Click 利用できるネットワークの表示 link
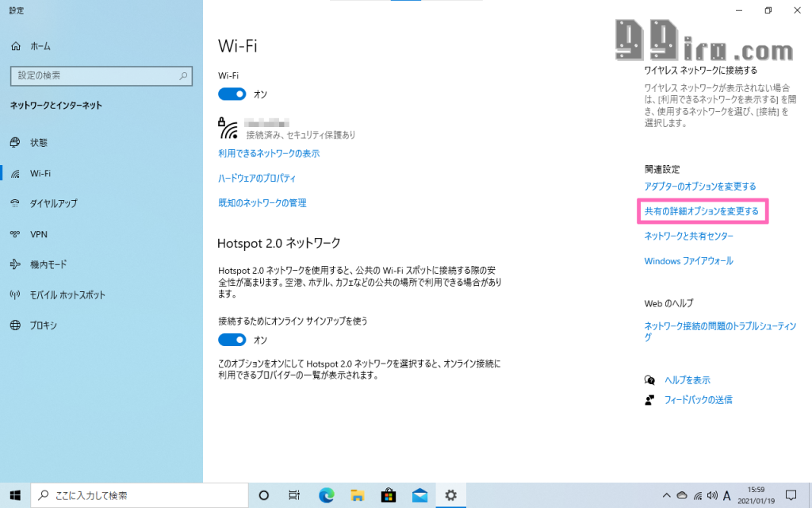Viewport: 812px width, 508px height. pyautogui.click(x=269, y=153)
